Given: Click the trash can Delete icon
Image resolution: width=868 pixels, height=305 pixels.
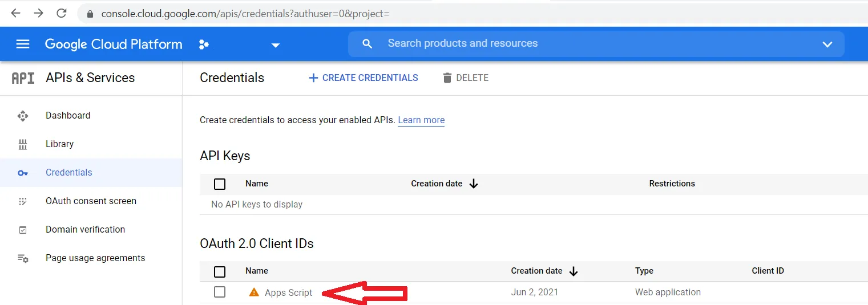Looking at the screenshot, I should (447, 78).
